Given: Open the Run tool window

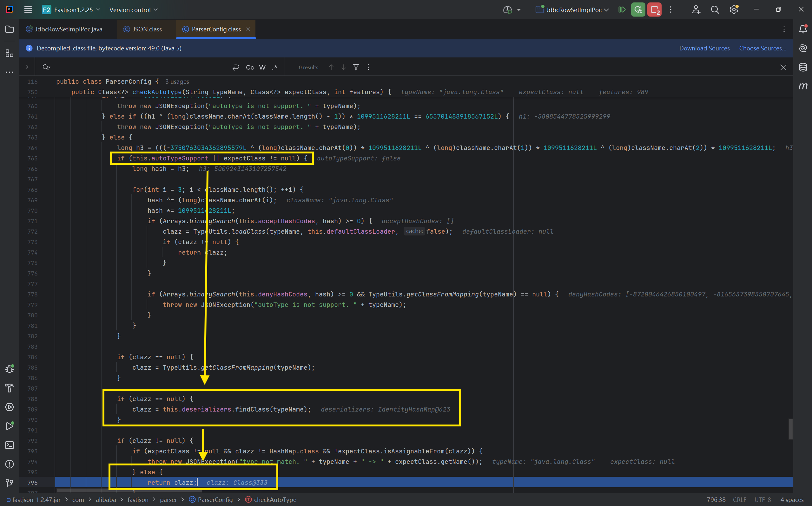Looking at the screenshot, I should click(x=10, y=426).
